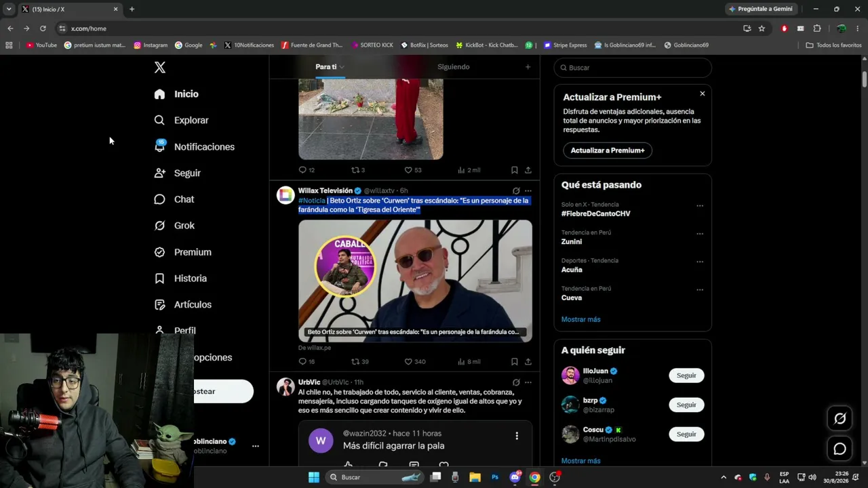Open options for the Zunini trend
868x488 pixels.
pyautogui.click(x=700, y=234)
